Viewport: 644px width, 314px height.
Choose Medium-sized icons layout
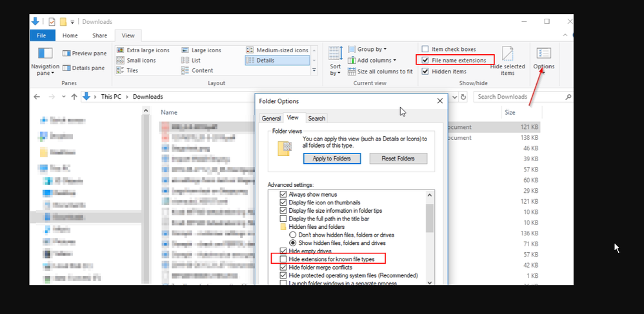(x=277, y=50)
